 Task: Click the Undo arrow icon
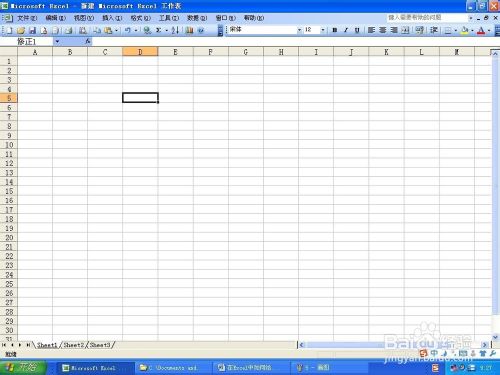click(x=127, y=31)
